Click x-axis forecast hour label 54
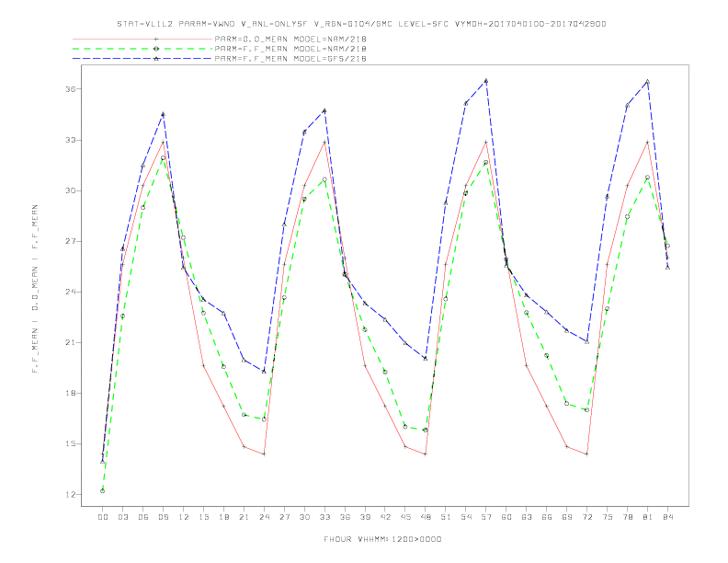Viewport: 728px width, 563px height. 466,517
